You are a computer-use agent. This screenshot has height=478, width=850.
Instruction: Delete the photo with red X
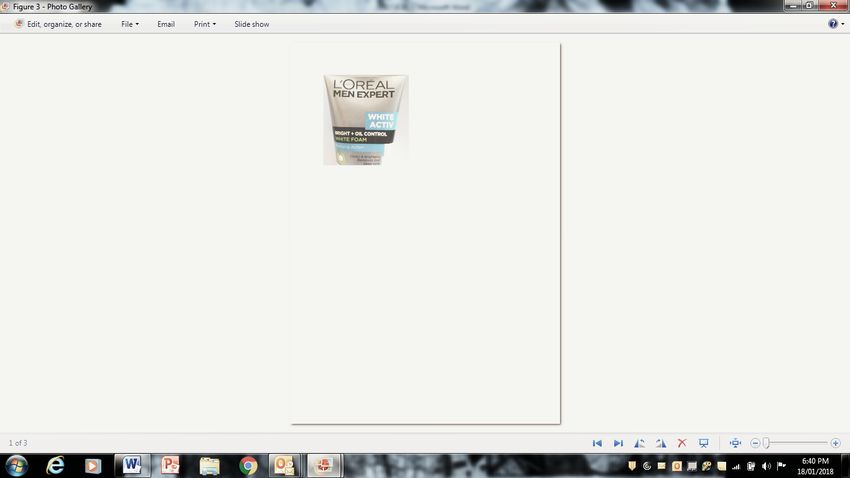coord(682,443)
